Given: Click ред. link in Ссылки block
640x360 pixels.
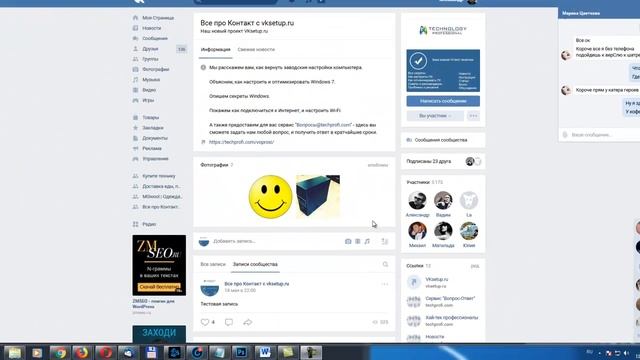Looking at the screenshot, I should click(x=475, y=266).
